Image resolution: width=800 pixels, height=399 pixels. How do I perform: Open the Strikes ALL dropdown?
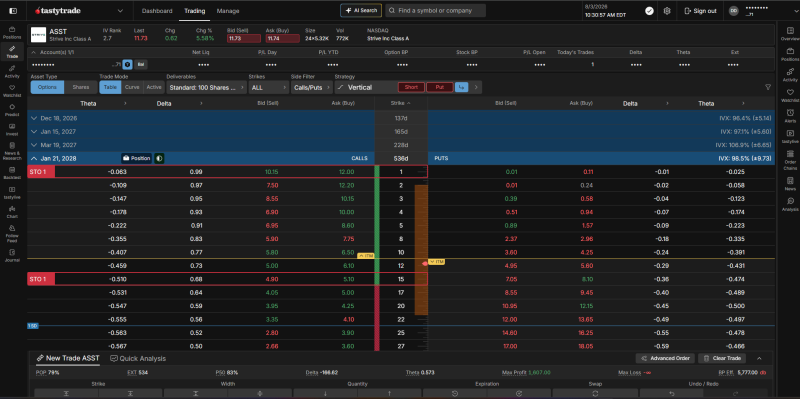pos(268,87)
